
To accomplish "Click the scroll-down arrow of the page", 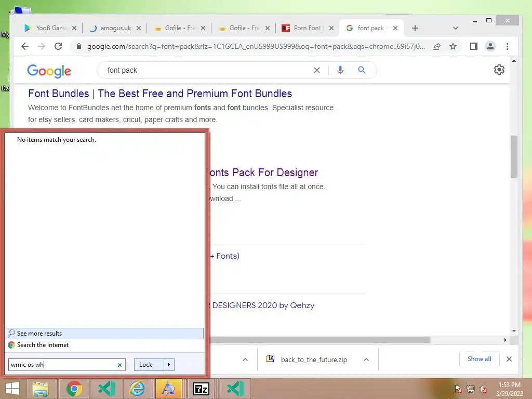I will click(x=514, y=331).
